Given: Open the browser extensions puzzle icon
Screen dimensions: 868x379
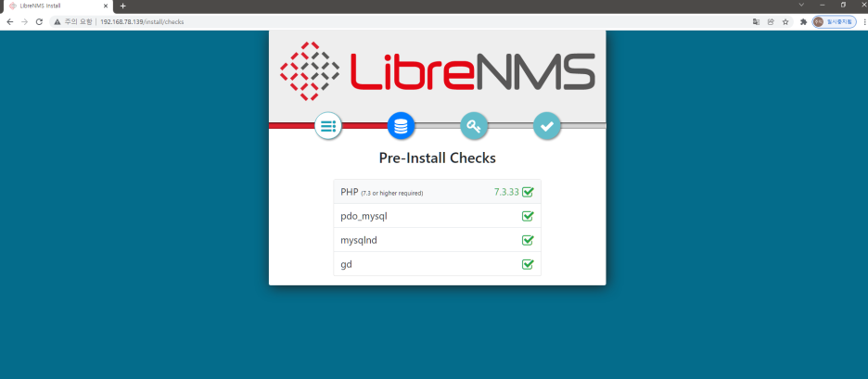Looking at the screenshot, I should point(804,21).
